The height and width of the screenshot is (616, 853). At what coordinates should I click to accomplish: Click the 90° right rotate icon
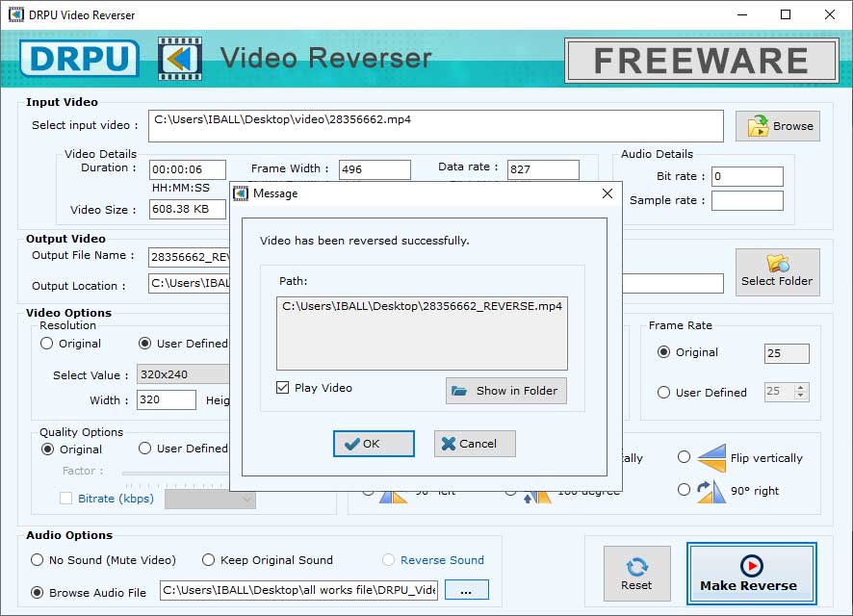point(711,492)
